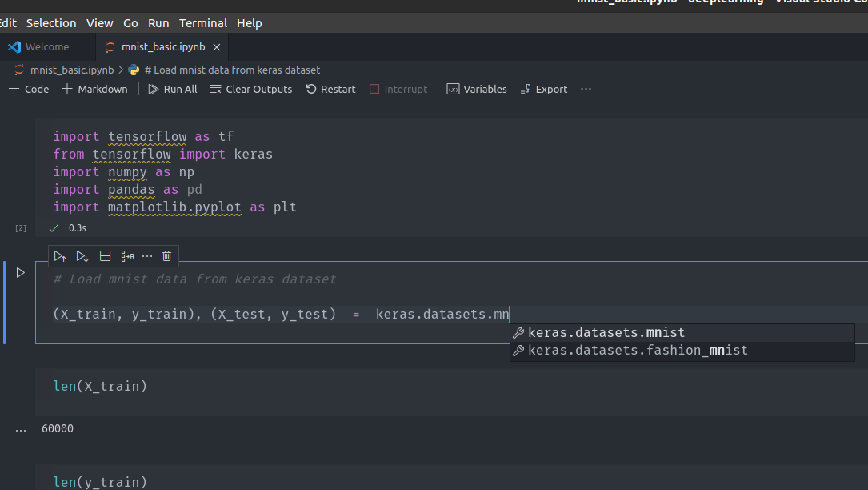
Task: Open the Run menu
Action: (x=158, y=23)
